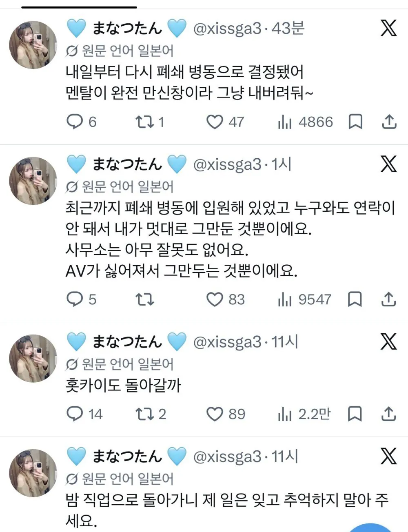Open the 홋카이도 돌아갈까 tweet text

click(x=123, y=386)
